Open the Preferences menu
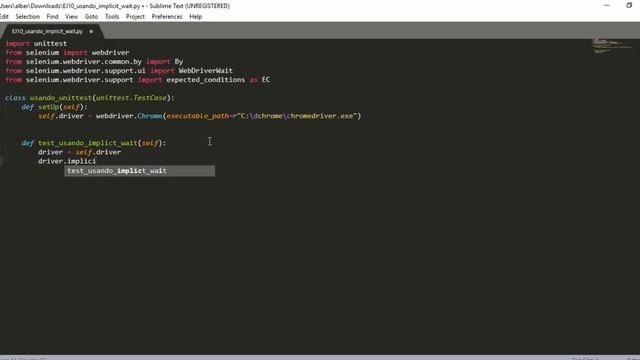The width and height of the screenshot is (640, 360). click(167, 17)
